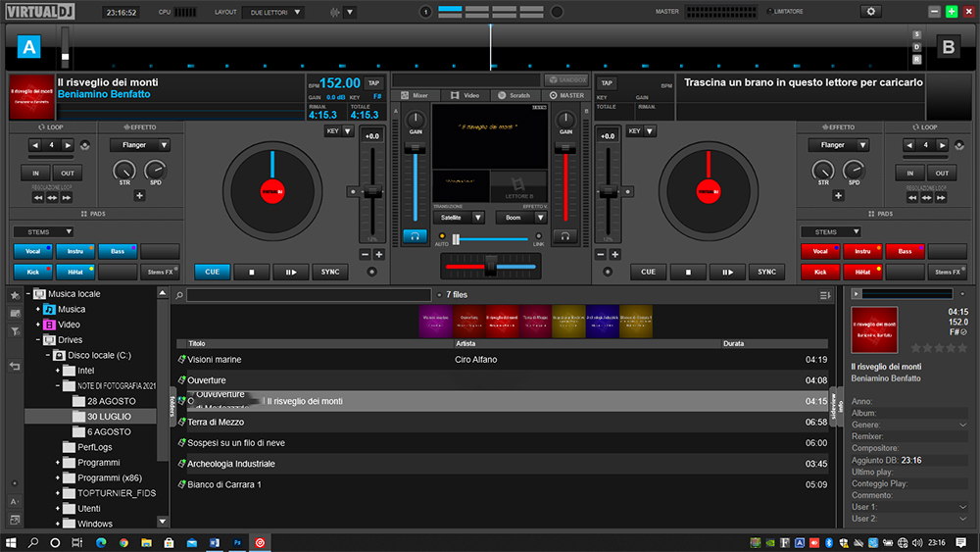
Task: Select deck A indicator
Action: click(28, 47)
